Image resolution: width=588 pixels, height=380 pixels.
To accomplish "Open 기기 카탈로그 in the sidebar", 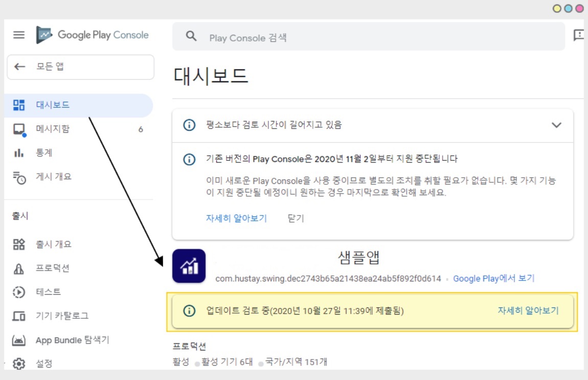I will point(79,316).
